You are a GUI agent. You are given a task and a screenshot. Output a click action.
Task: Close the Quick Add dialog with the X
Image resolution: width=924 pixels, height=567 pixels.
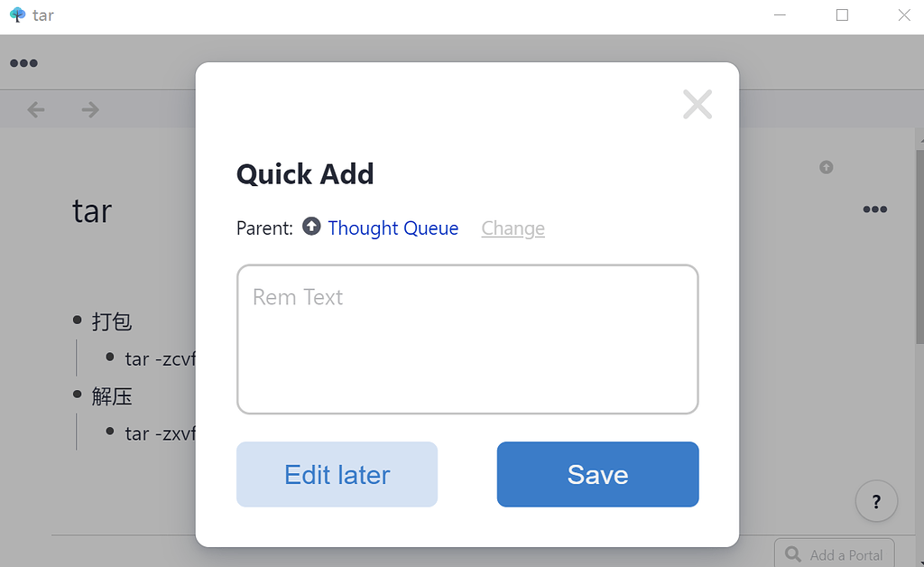pyautogui.click(x=697, y=104)
